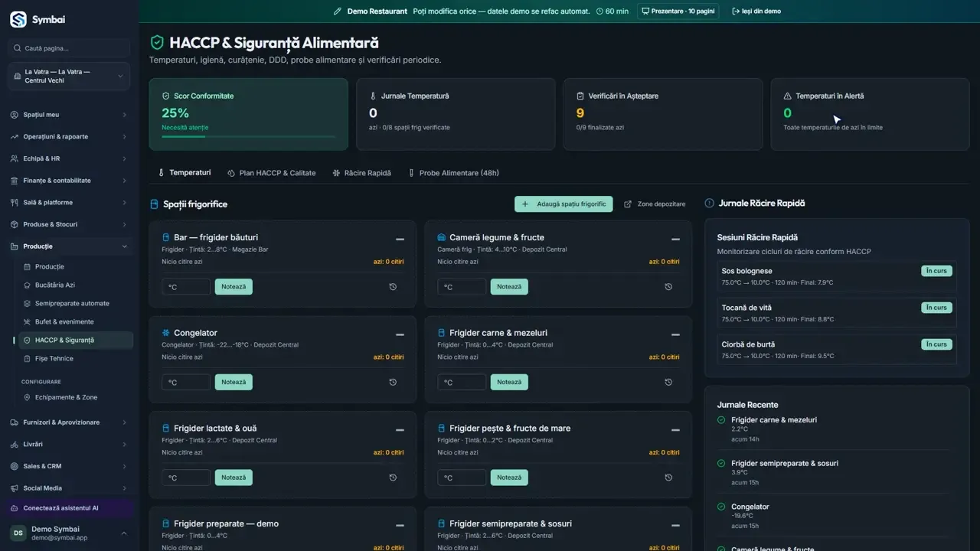Click the Temperaturi în Alertă warning icon

(788, 96)
